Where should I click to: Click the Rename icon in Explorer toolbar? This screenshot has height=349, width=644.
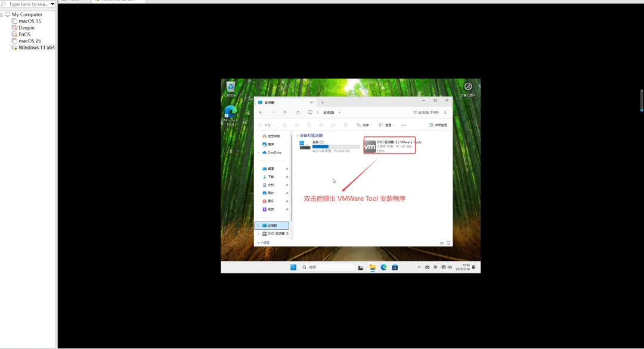pos(321,125)
